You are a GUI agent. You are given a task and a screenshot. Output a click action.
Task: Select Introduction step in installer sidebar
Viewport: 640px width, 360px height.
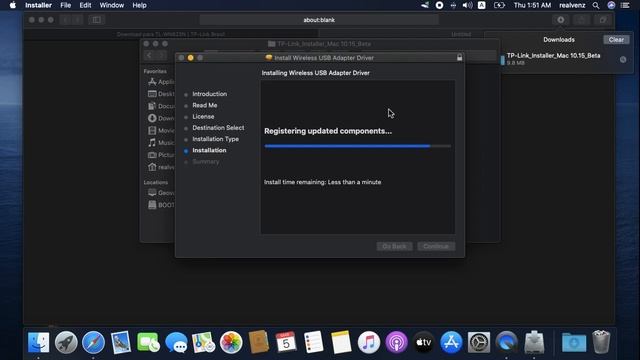pos(209,94)
